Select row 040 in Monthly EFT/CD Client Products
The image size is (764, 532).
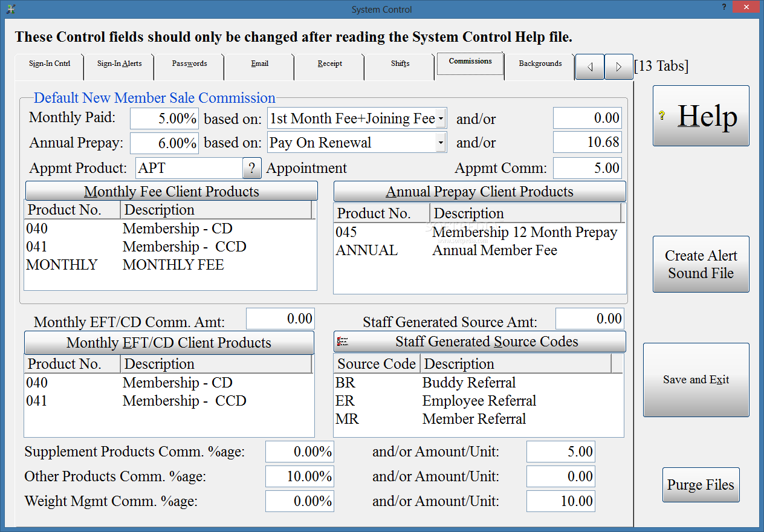pyautogui.click(x=169, y=383)
